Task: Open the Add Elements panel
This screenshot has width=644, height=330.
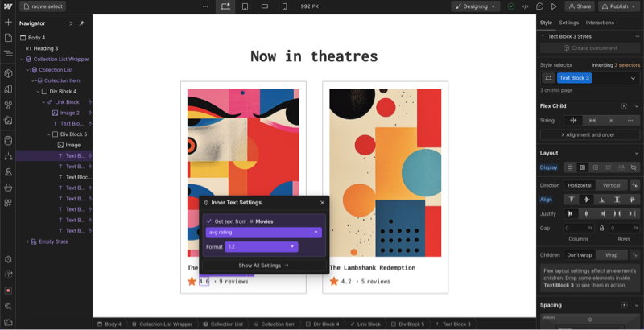Action: pyautogui.click(x=8, y=22)
